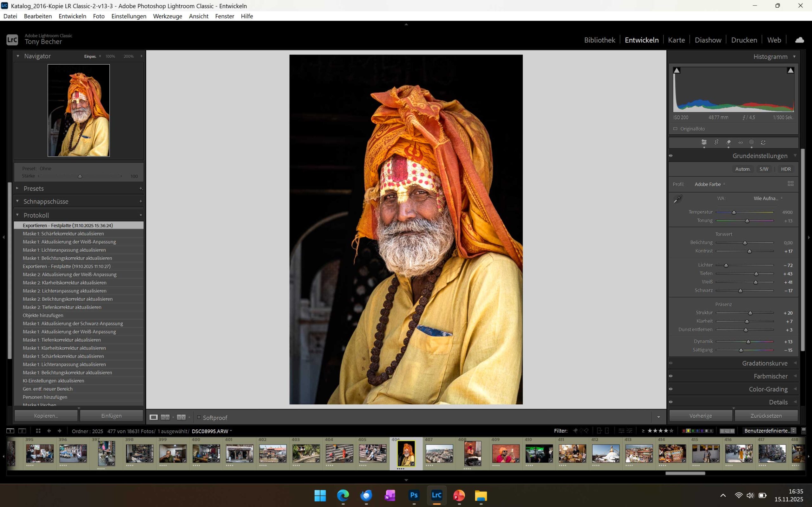Viewport: 812px width, 507px height.
Task: Open the masking tool
Action: coord(752,142)
